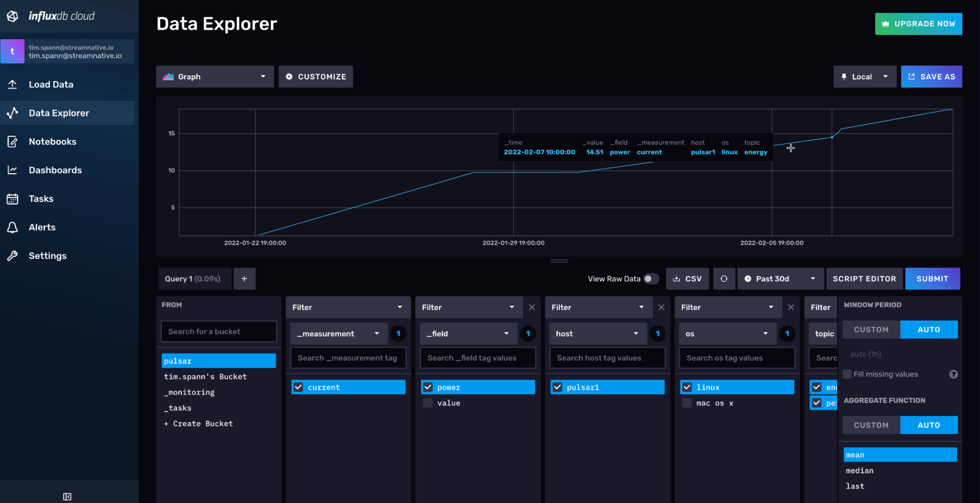980x503 pixels.
Task: Select the Tasks calendar icon
Action: tap(13, 199)
